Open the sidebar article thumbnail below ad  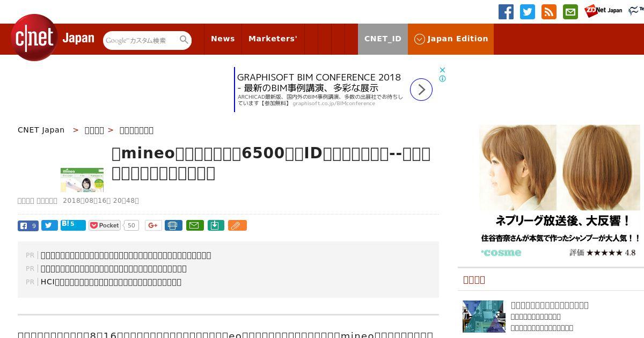(x=484, y=316)
